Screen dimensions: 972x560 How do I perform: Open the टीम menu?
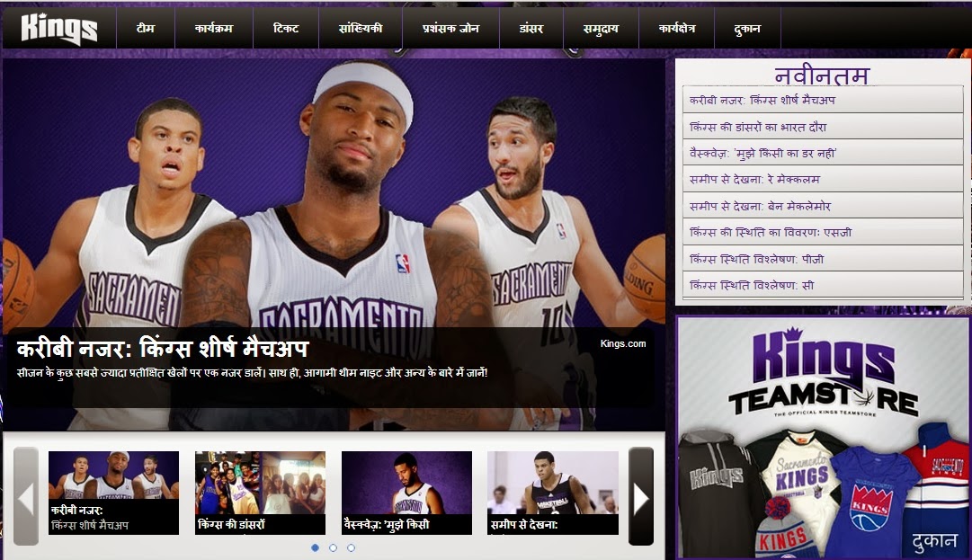[x=146, y=29]
